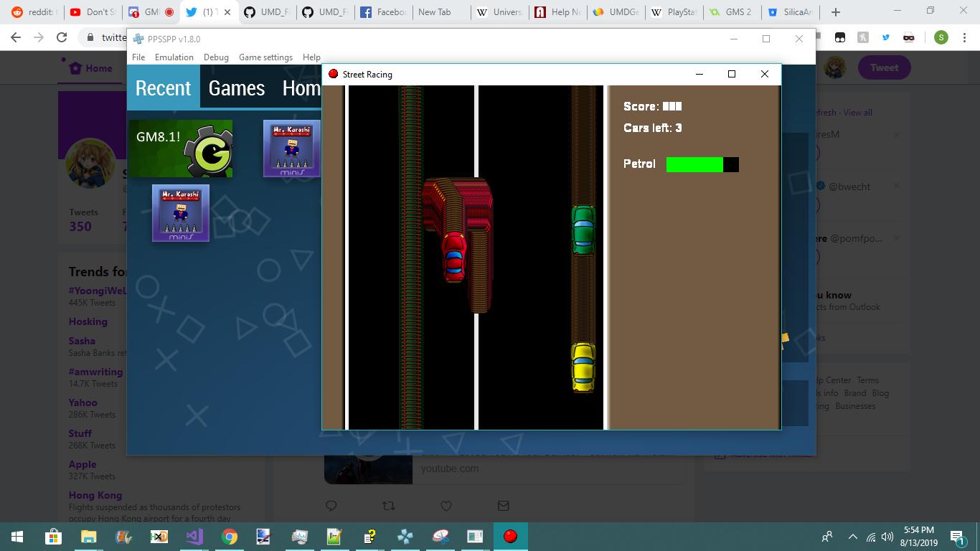Click the retweet icon under the tweet
Viewport: 980px width, 551px height.
(x=388, y=506)
